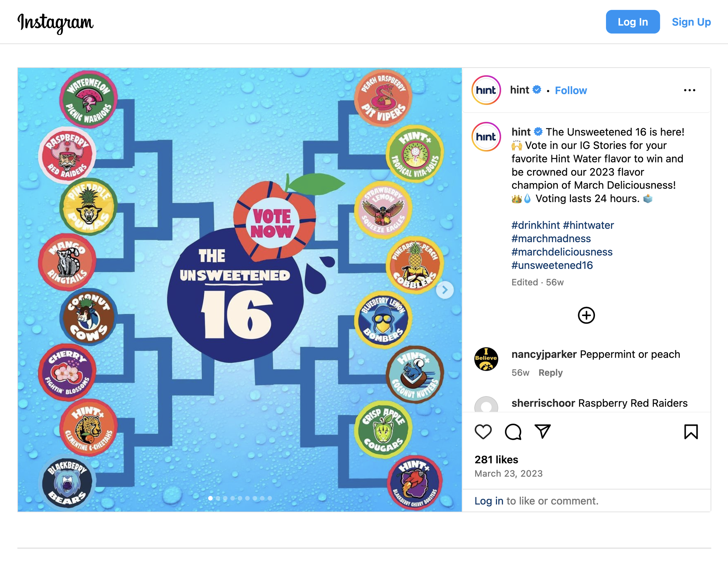View the 281 likes list
This screenshot has width=728, height=569.
point(496,459)
